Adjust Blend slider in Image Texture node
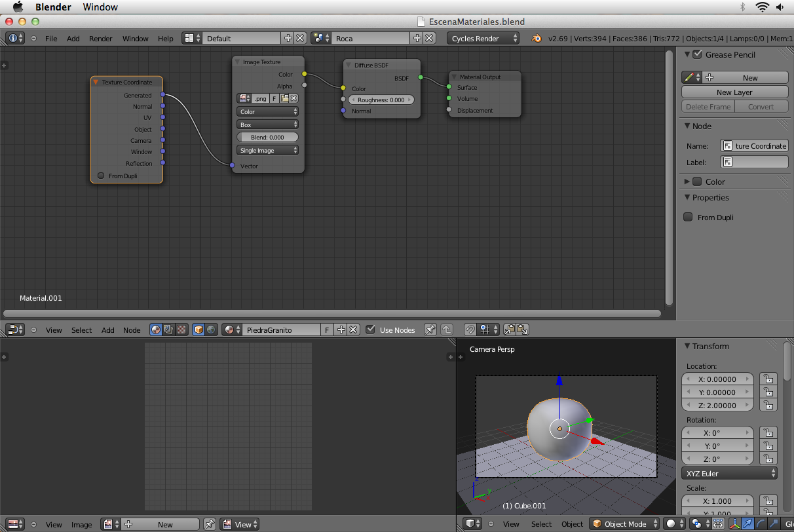 267,137
